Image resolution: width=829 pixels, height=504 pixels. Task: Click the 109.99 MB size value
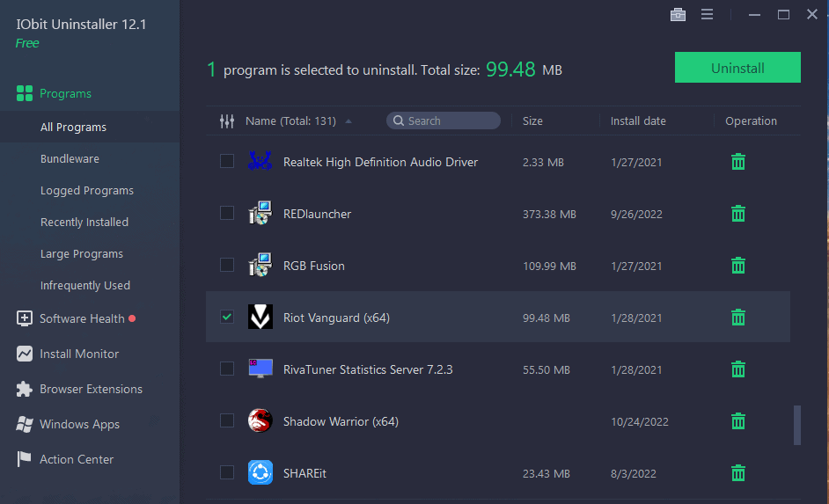coord(549,266)
